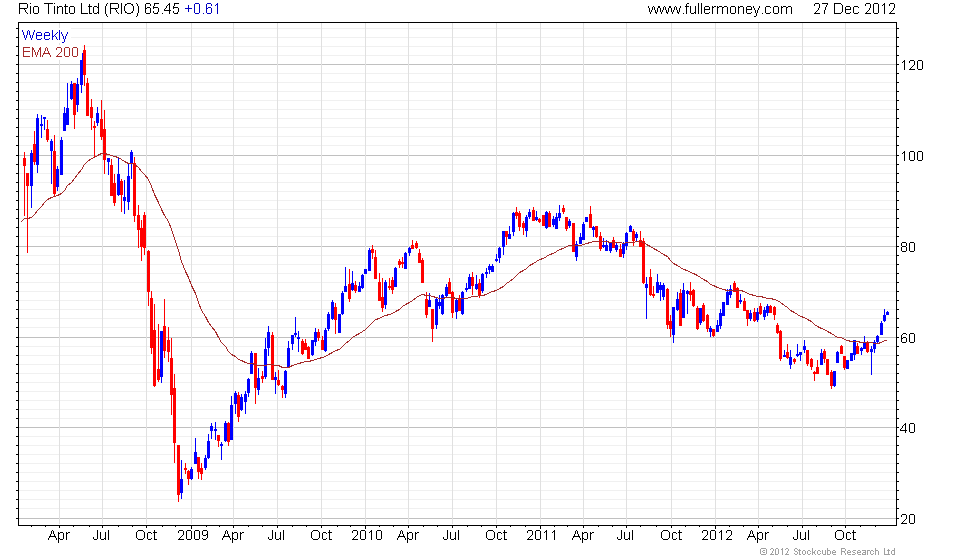Click the Weekly timeframe label
The image size is (980, 560).
click(x=44, y=35)
